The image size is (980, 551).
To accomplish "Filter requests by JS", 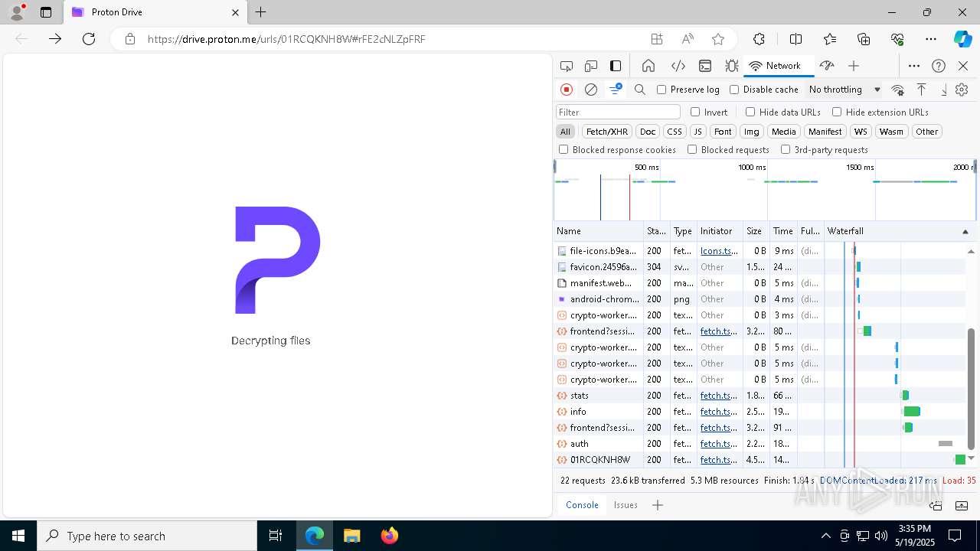I will pos(697,132).
